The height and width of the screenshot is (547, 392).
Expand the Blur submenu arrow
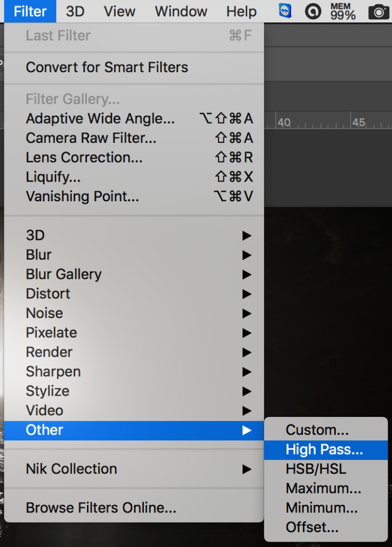coord(247,255)
